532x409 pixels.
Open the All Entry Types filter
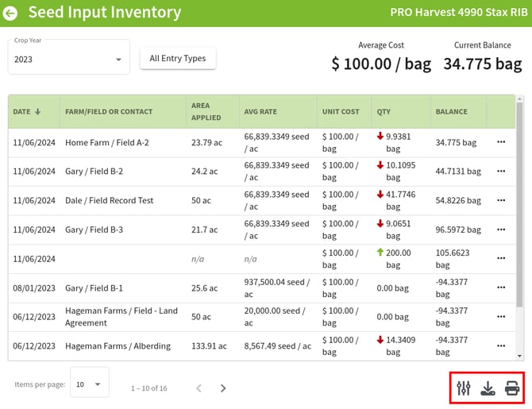point(178,58)
